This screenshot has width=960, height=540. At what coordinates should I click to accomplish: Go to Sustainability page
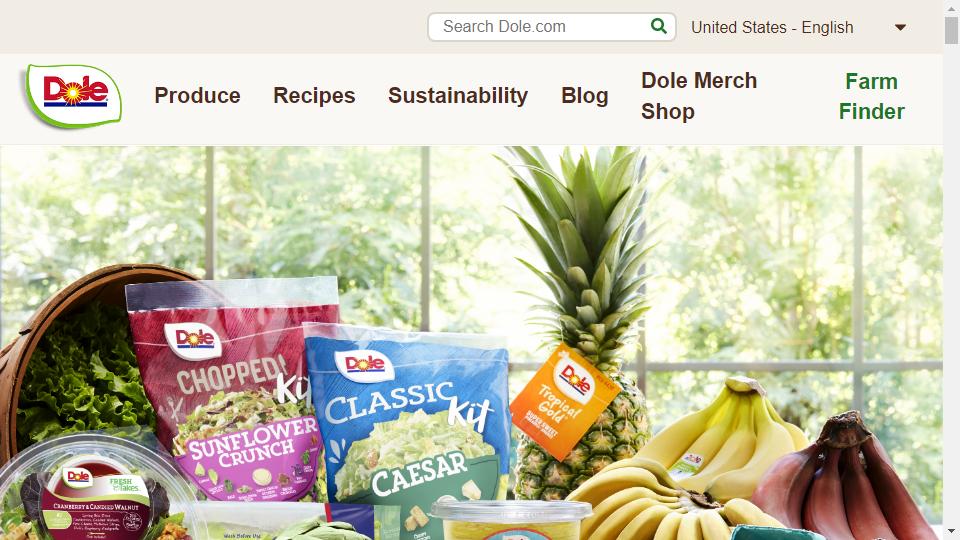click(458, 96)
